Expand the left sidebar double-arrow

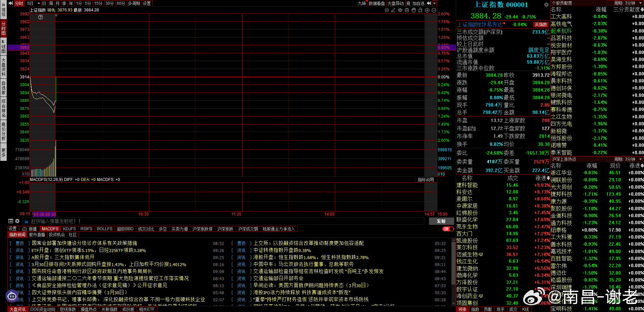pos(3,5)
